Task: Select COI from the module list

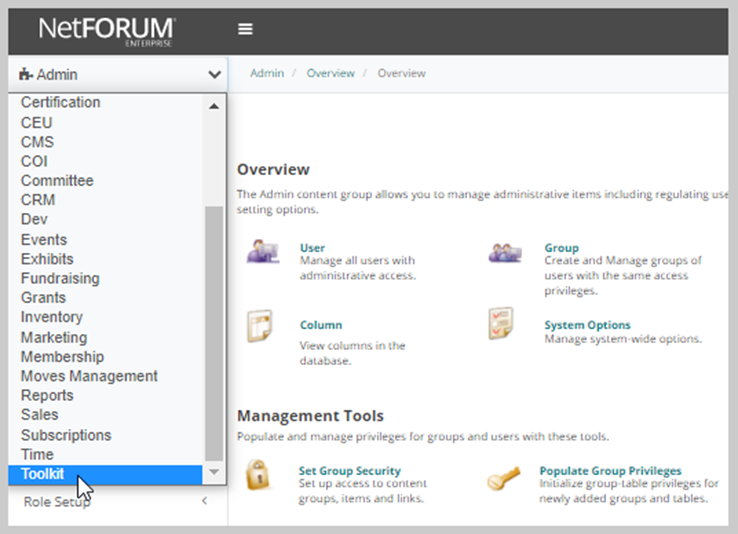Action: (x=34, y=161)
